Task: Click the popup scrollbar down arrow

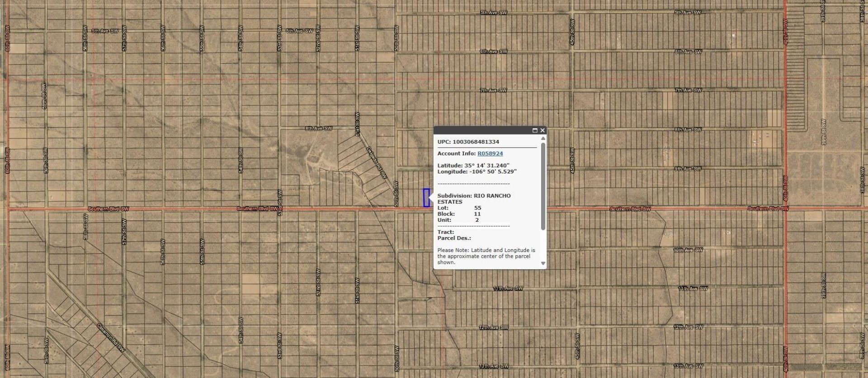Action: pos(543,263)
